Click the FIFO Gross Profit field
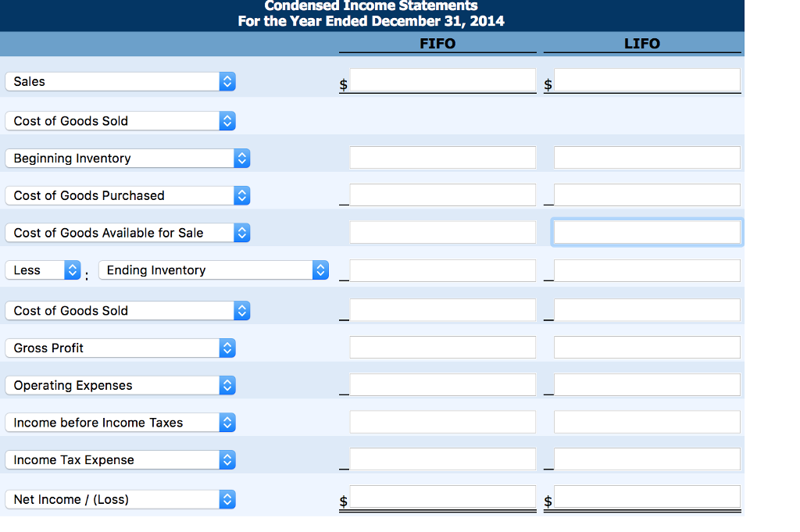Viewport: 800px width, 532px height. click(443, 348)
